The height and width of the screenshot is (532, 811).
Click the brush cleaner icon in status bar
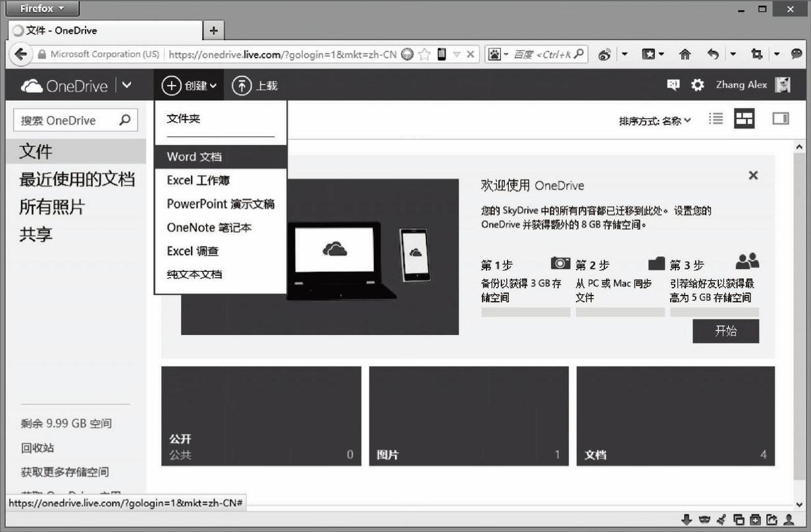tap(721, 520)
